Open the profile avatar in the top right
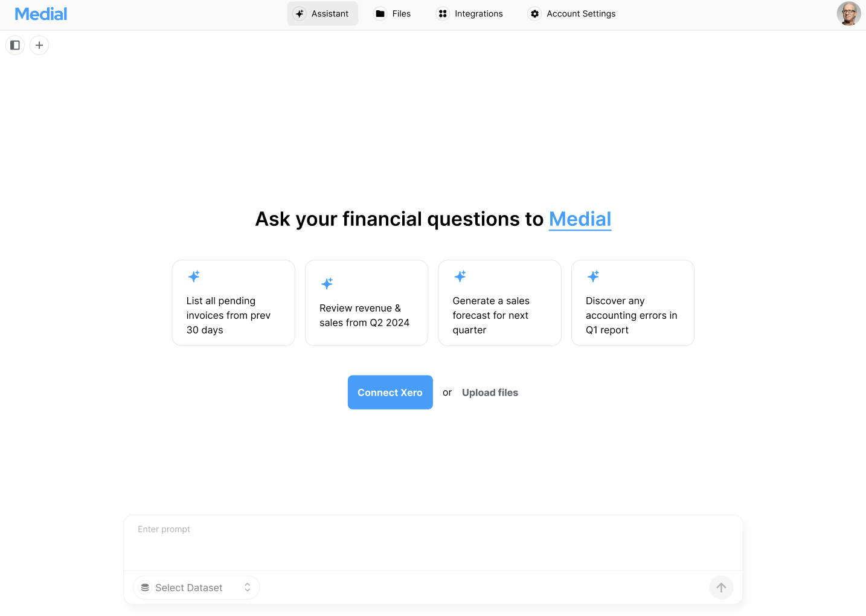866x616 pixels. pyautogui.click(x=848, y=13)
